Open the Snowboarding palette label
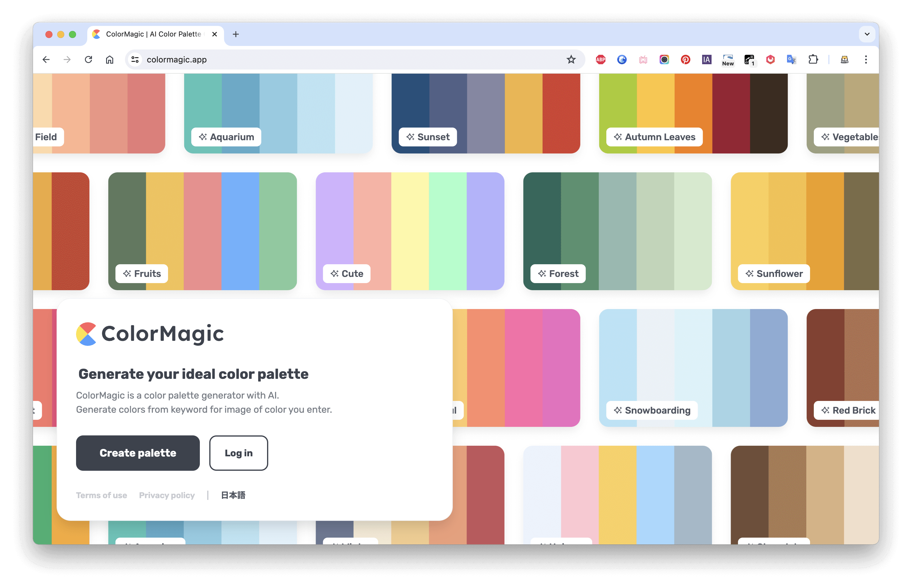 (x=652, y=410)
